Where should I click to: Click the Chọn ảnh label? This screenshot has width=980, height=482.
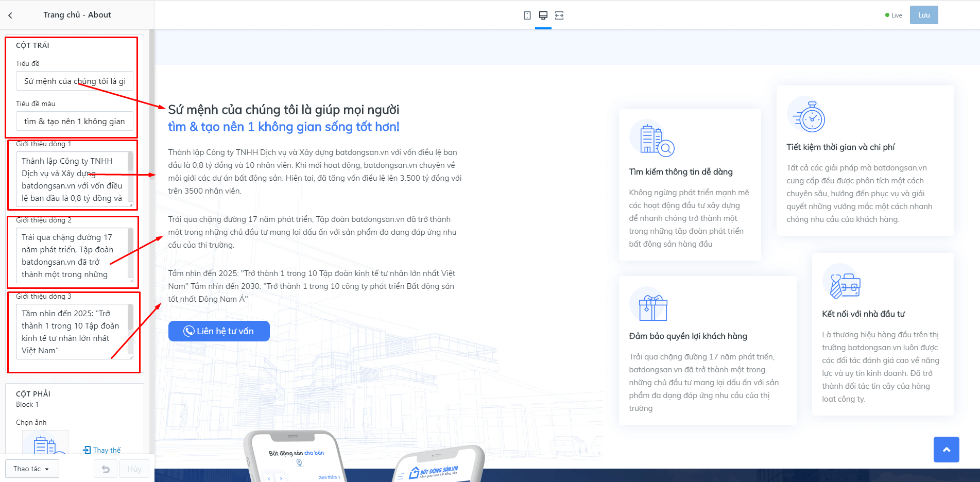[31, 422]
